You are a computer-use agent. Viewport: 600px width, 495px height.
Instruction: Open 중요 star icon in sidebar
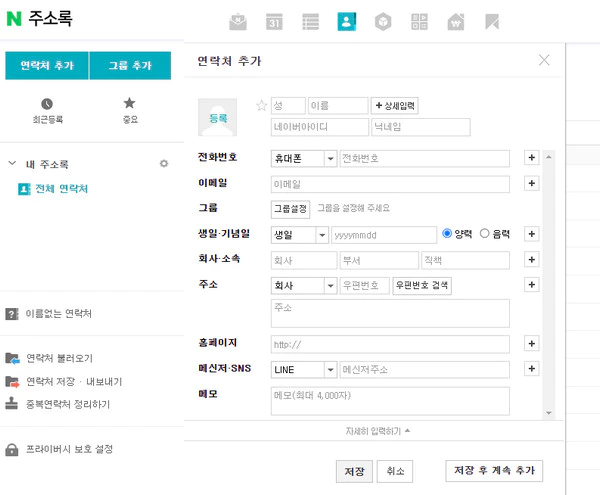(x=129, y=104)
